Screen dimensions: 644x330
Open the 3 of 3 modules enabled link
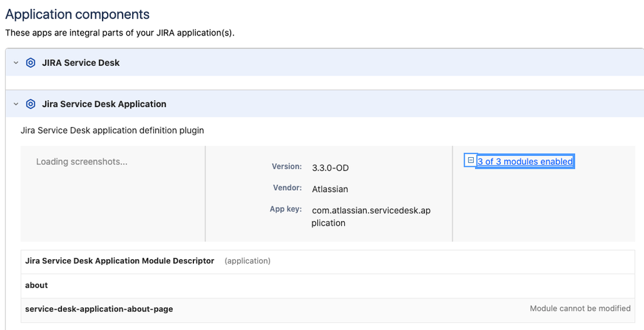(x=525, y=162)
